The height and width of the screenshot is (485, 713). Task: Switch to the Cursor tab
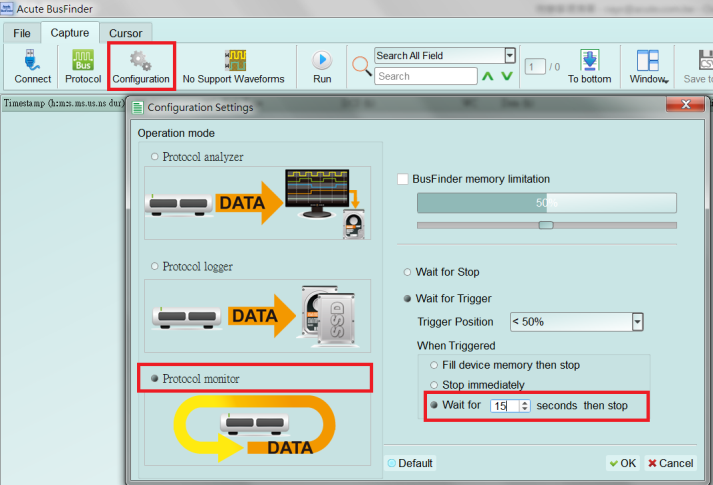click(x=126, y=33)
